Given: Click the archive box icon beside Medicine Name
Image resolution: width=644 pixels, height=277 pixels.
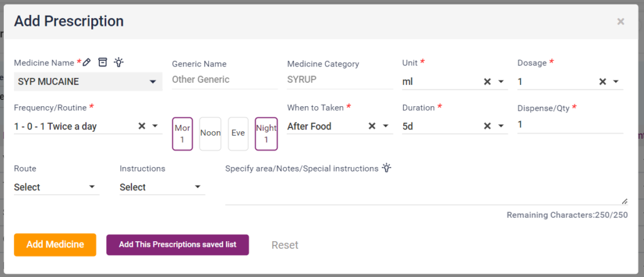Looking at the screenshot, I should pos(103,62).
